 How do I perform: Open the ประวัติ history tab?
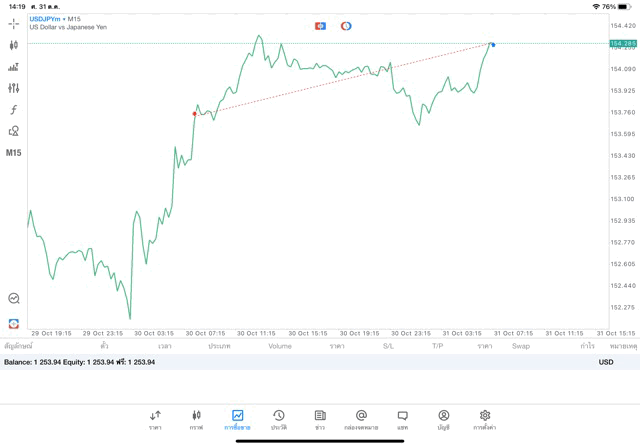click(x=279, y=419)
